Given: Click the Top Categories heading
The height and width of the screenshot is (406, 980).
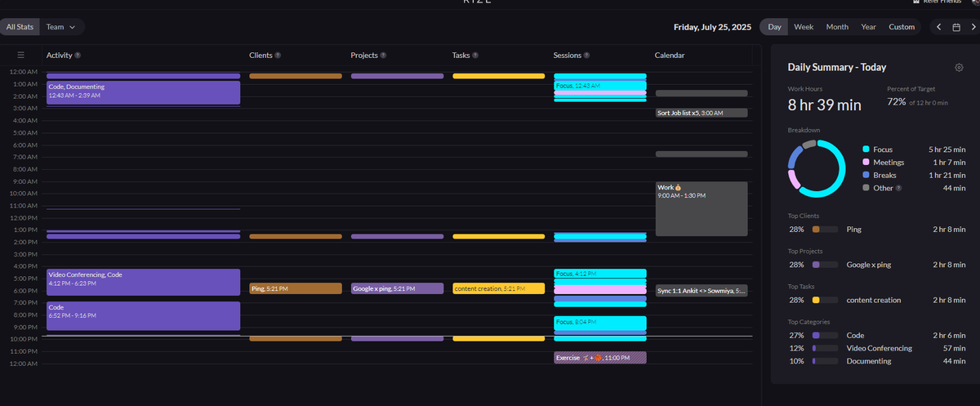Looking at the screenshot, I should click(x=810, y=322).
